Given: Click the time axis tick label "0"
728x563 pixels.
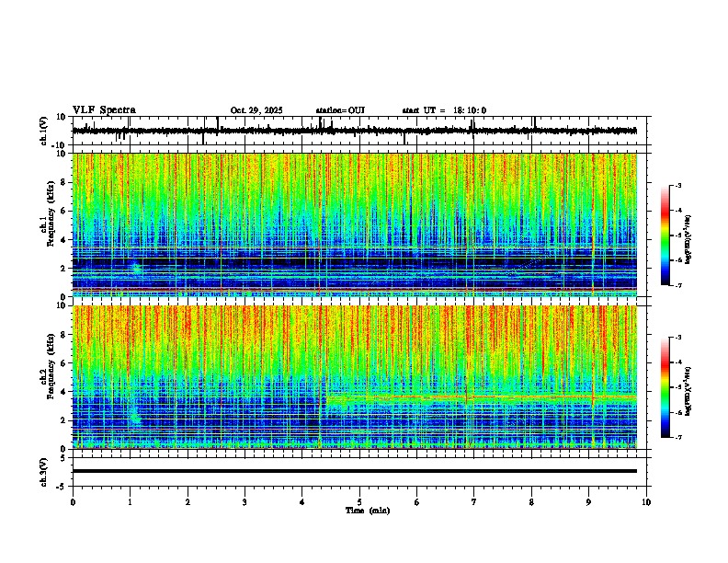Looking at the screenshot, I should pyautogui.click(x=73, y=502).
